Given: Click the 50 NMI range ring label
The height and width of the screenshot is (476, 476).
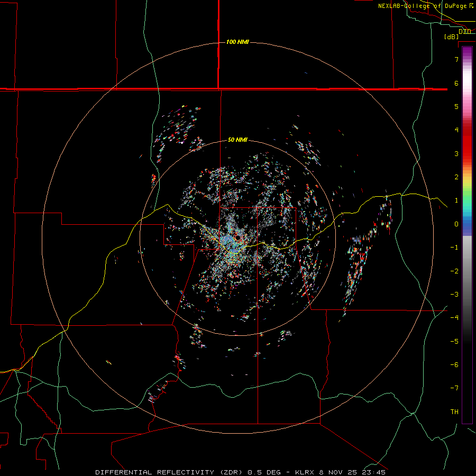Looking at the screenshot, I should coord(237,140).
